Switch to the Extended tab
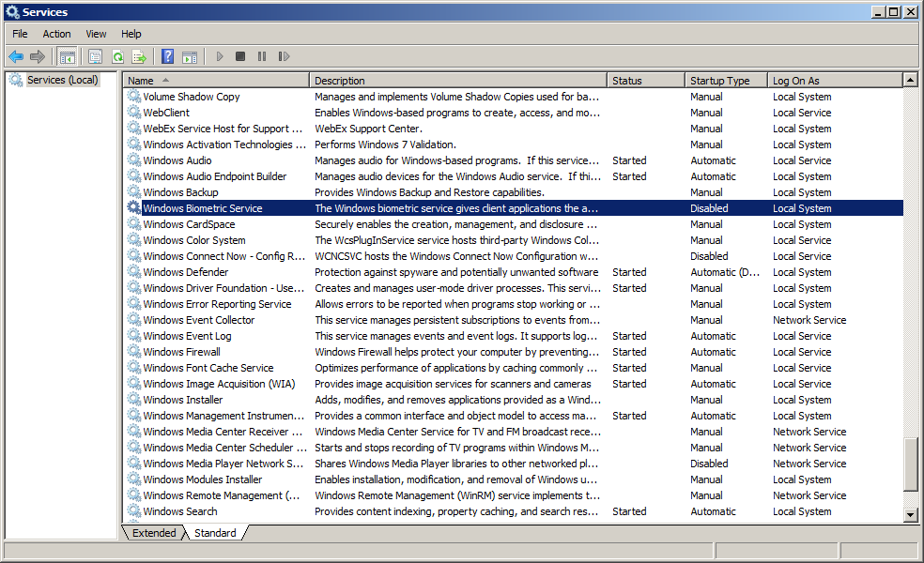924x563 pixels. (x=154, y=533)
